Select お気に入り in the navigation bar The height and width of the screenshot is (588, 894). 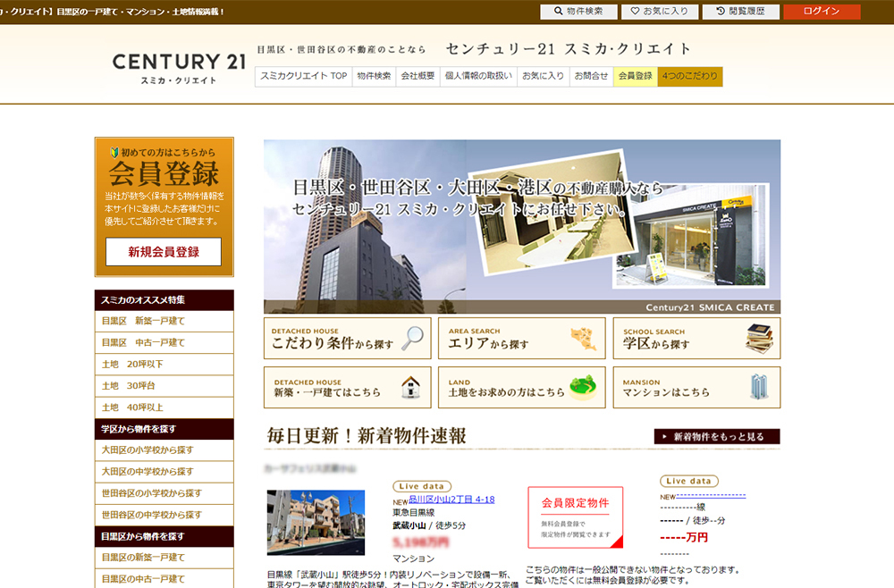[x=543, y=76]
